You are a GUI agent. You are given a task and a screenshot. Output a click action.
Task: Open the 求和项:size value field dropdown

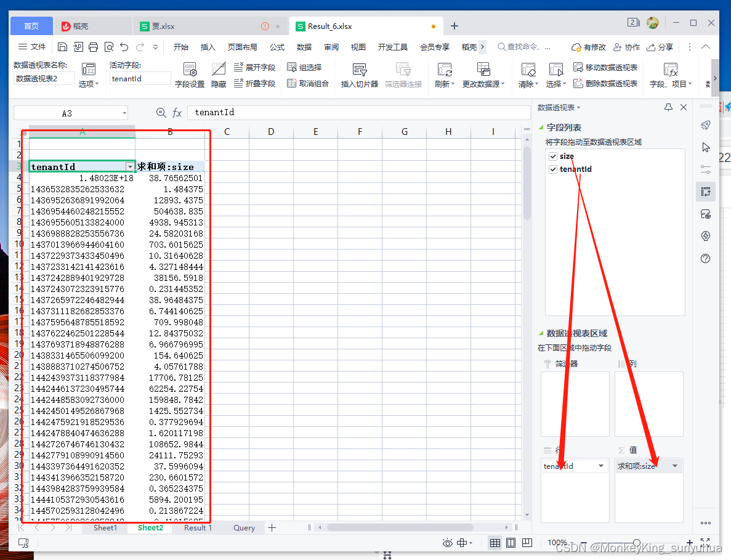pos(674,466)
